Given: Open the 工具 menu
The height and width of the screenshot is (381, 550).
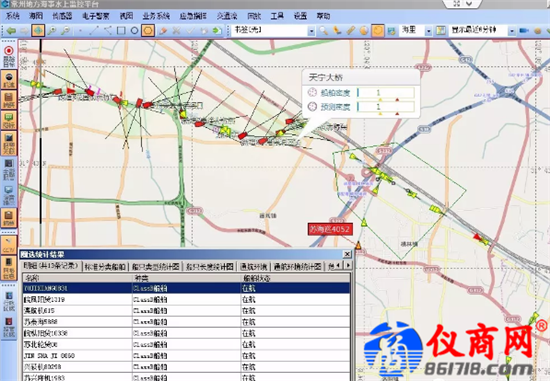Looking at the screenshot, I should tap(277, 16).
